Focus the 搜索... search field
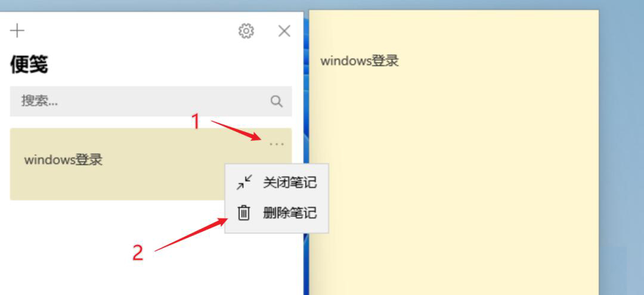Image resolution: width=644 pixels, height=295 pixels. tap(151, 101)
